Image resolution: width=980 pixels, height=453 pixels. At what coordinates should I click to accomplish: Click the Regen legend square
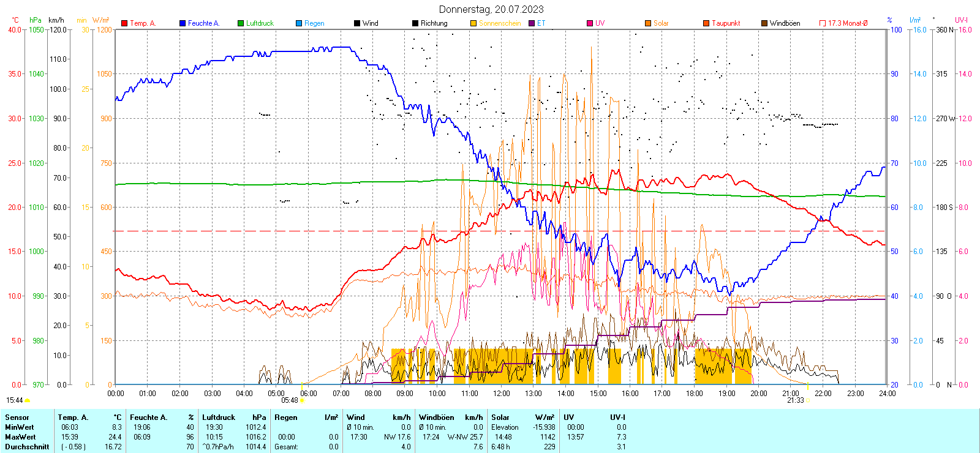click(x=299, y=23)
